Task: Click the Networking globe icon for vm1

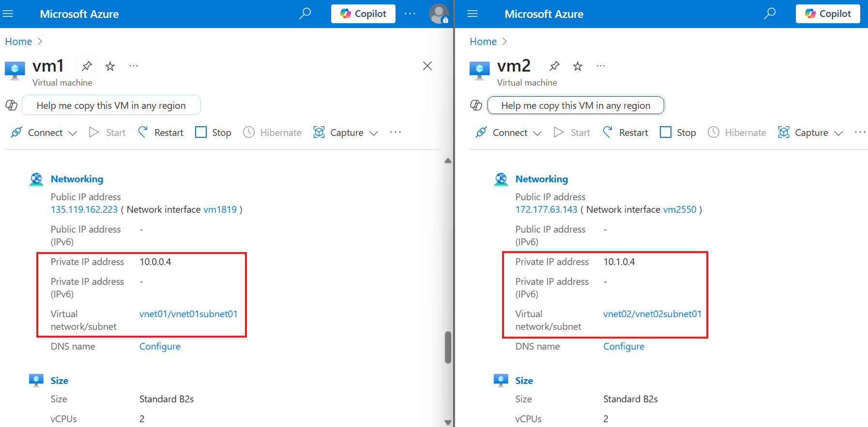Action: click(36, 179)
